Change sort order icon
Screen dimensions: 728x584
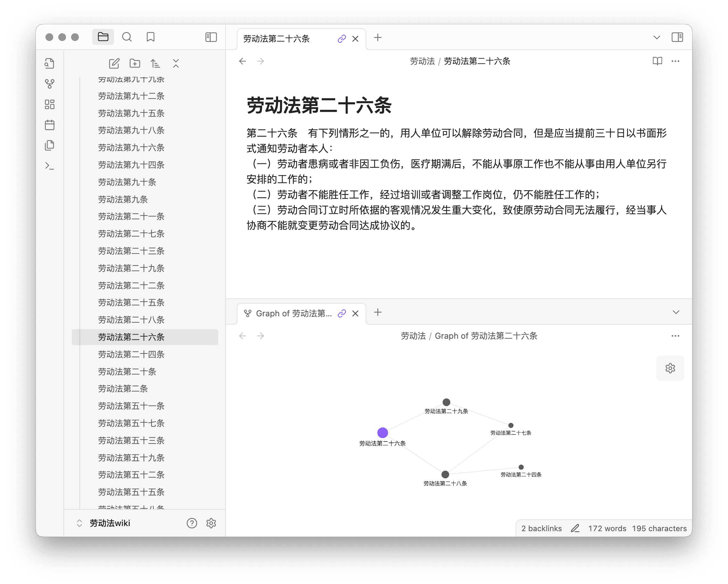tap(155, 63)
